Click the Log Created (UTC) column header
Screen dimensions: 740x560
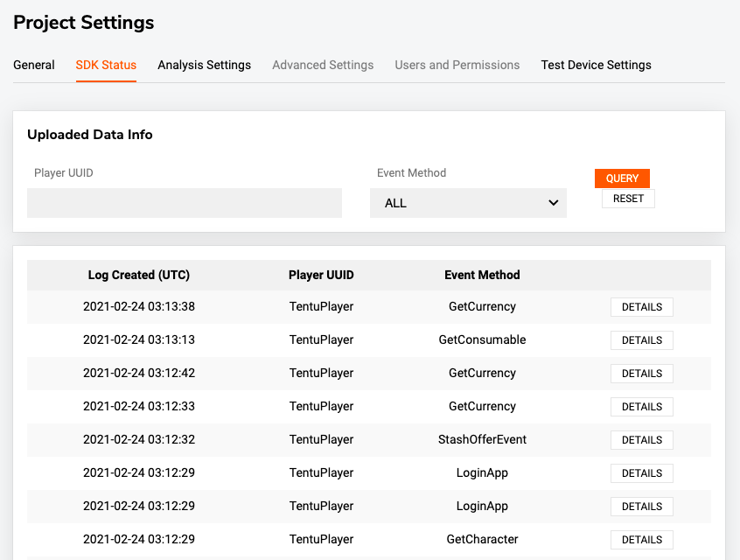[139, 275]
